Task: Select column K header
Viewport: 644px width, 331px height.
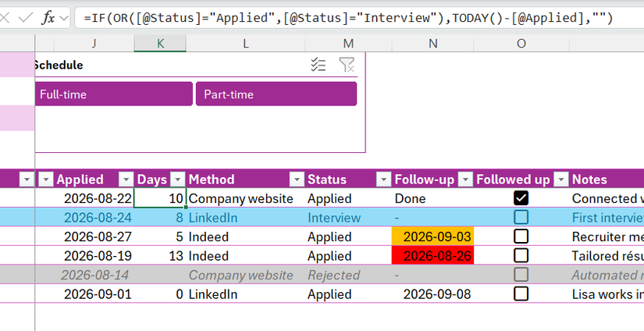Action: coord(160,43)
